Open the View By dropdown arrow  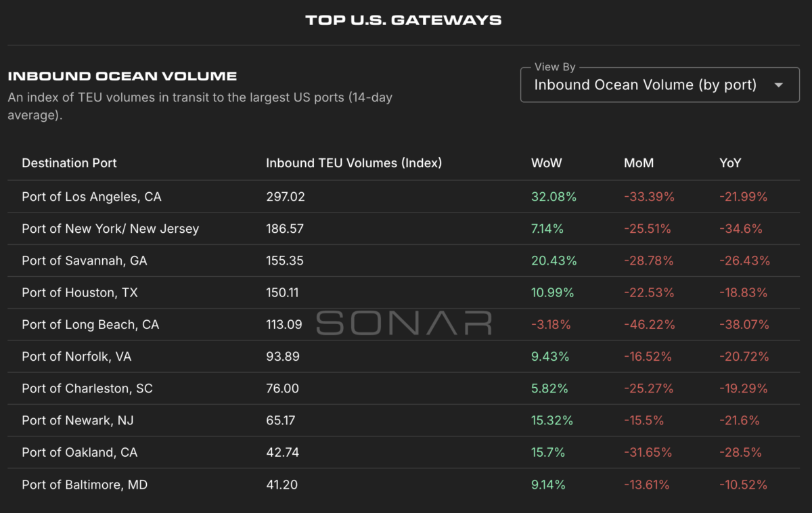[x=778, y=85]
